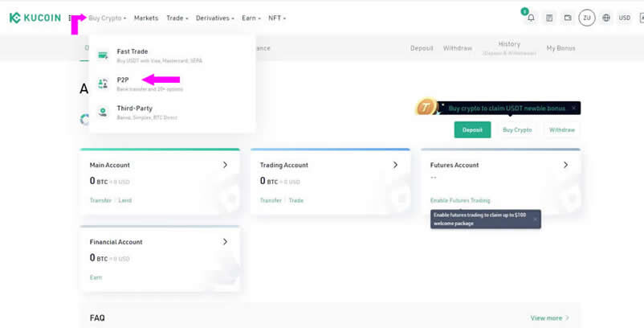Viewport: 644px width, 328px height.
Task: Click the Futures Account title
Action: pyautogui.click(x=454, y=165)
